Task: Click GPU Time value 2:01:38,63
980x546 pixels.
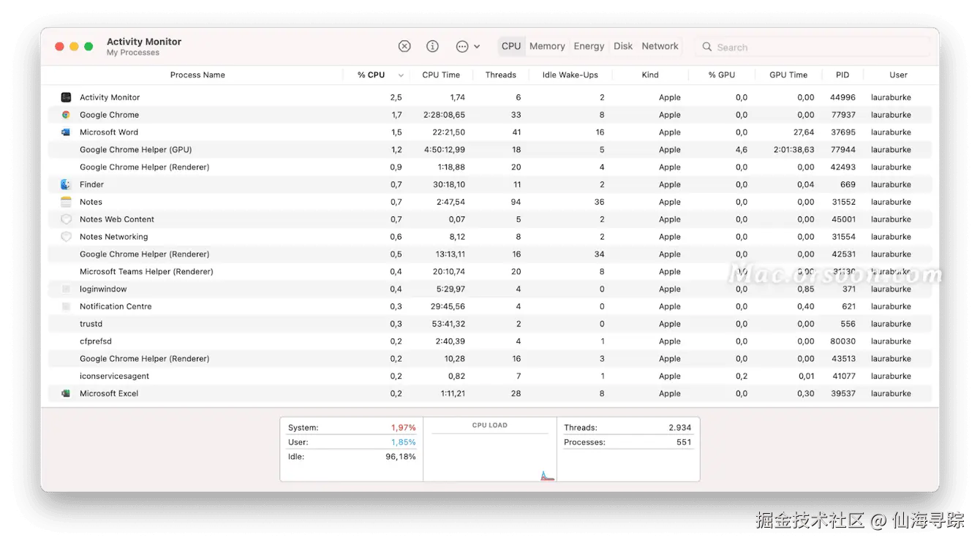Action: (794, 150)
